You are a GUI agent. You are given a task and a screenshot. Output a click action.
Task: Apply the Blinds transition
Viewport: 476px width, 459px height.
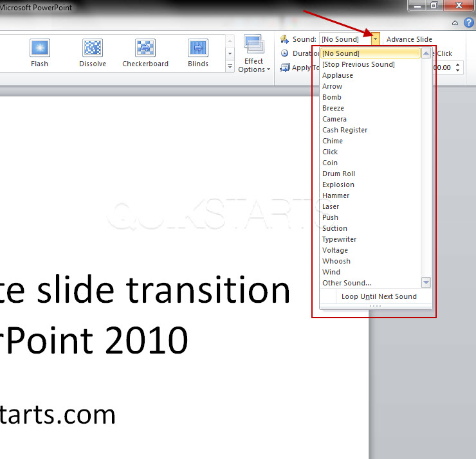point(198,53)
